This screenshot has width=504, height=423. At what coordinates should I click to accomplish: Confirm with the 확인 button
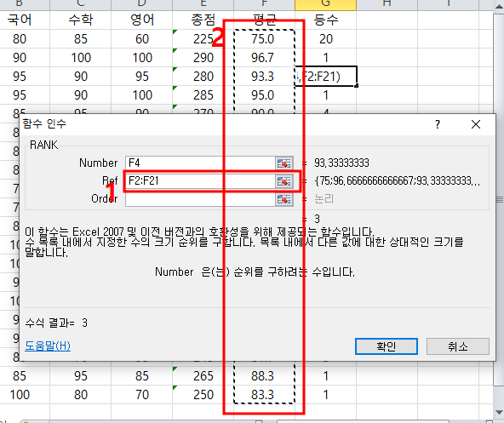coord(387,346)
